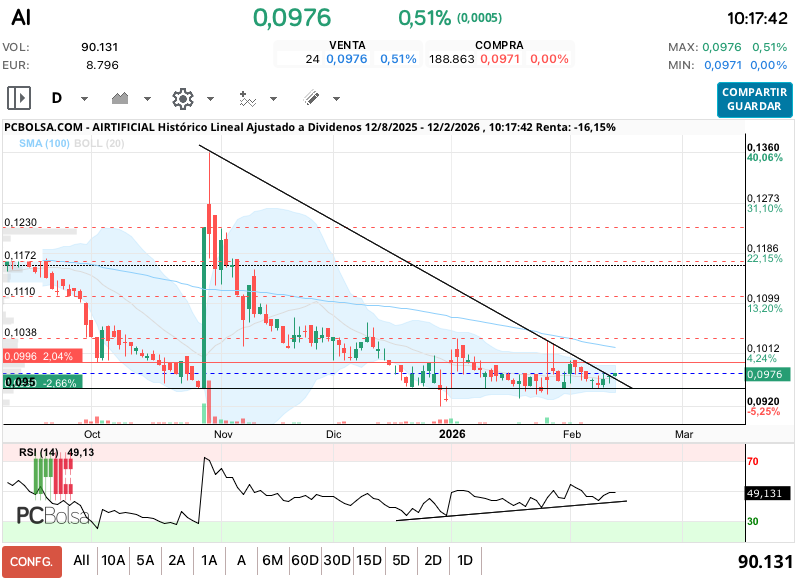Click the chart type area icon
Screen dimensions: 808x583
(x=122, y=98)
